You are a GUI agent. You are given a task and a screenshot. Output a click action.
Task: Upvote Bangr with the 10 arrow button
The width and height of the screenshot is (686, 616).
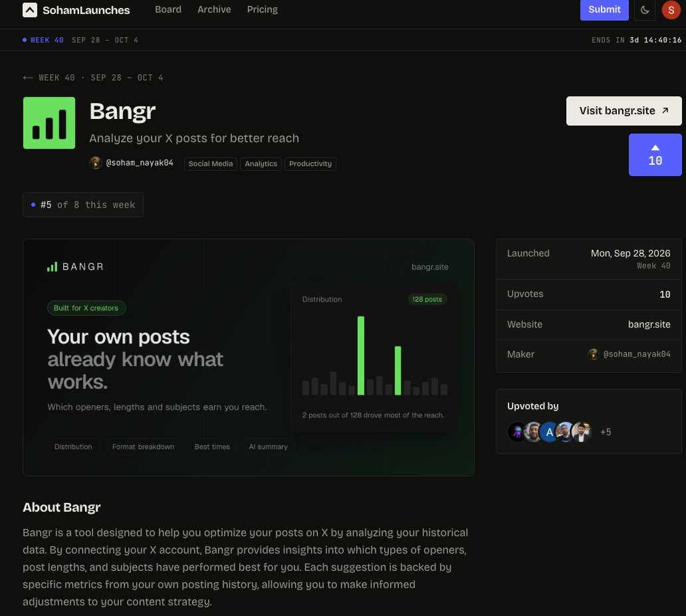655,155
